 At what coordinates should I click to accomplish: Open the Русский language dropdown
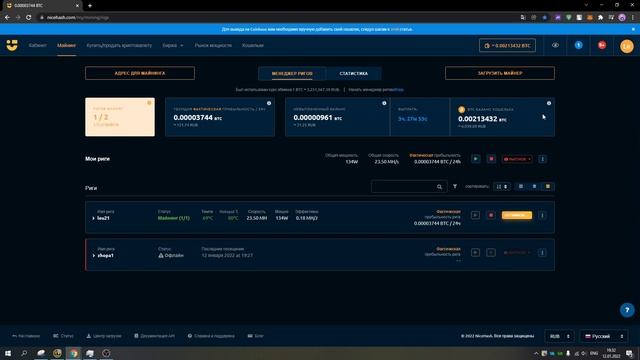click(604, 336)
